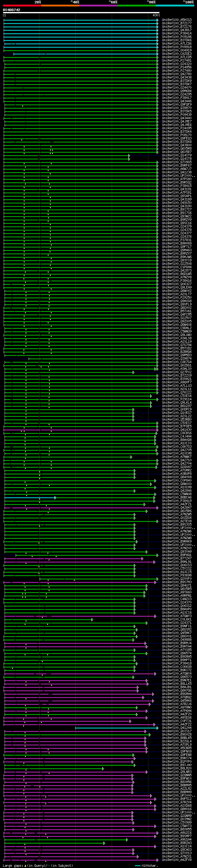Open hit UniRef100_A5HIG3
The image size is (197, 868).
point(177,20)
